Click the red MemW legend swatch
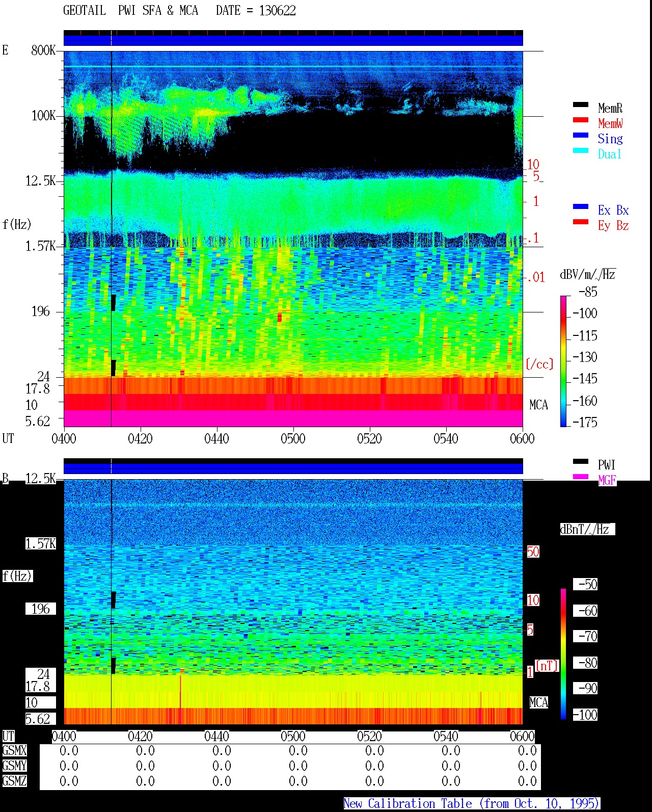Screen dimensions: 652x812 [581, 120]
